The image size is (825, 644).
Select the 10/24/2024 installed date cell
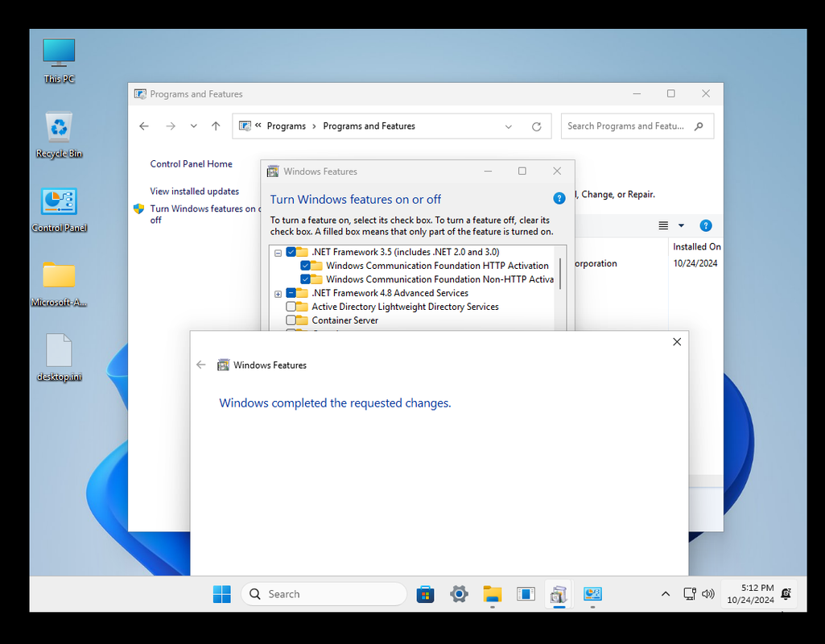(695, 263)
